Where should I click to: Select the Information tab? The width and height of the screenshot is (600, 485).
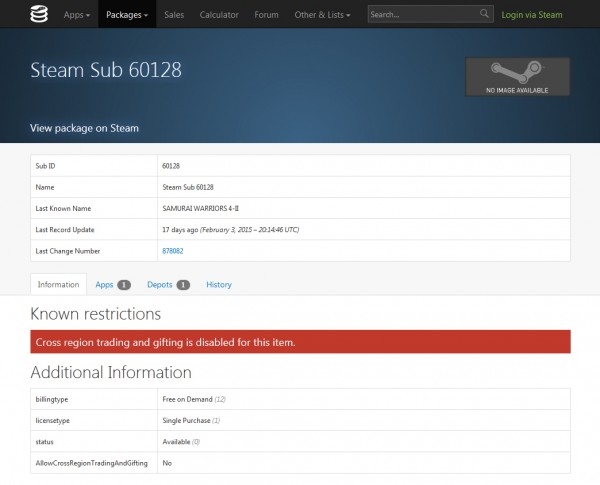click(58, 284)
